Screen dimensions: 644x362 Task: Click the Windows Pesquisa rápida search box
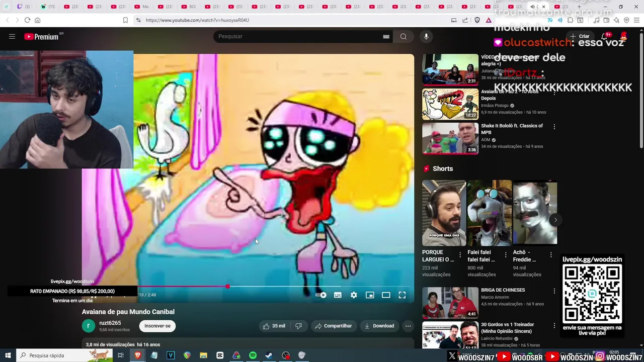(64, 355)
